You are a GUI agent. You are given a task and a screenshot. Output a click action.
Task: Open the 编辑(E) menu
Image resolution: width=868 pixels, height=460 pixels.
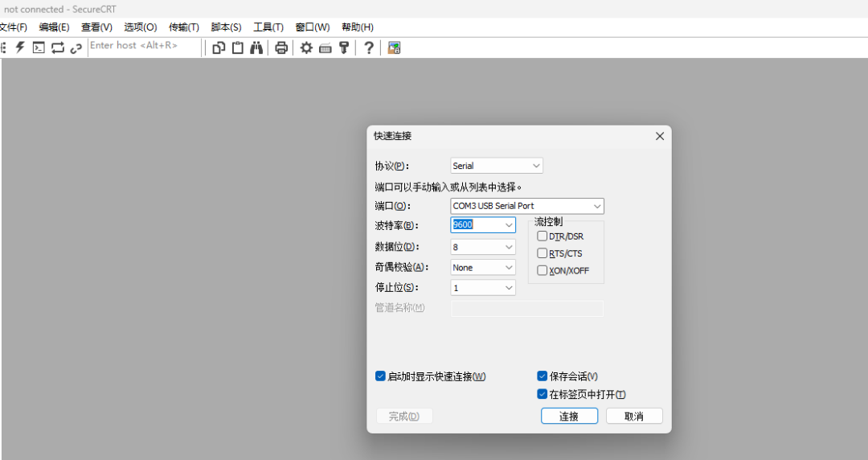coord(55,27)
